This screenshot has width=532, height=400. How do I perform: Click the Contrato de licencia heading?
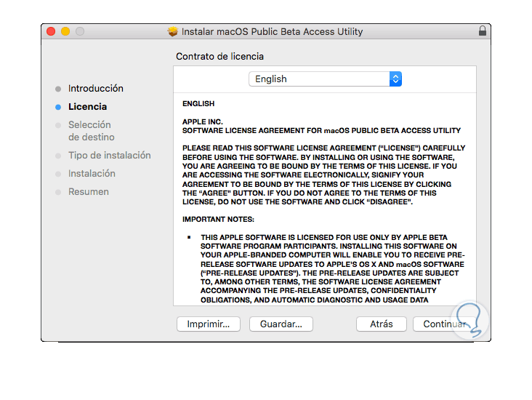coord(219,57)
